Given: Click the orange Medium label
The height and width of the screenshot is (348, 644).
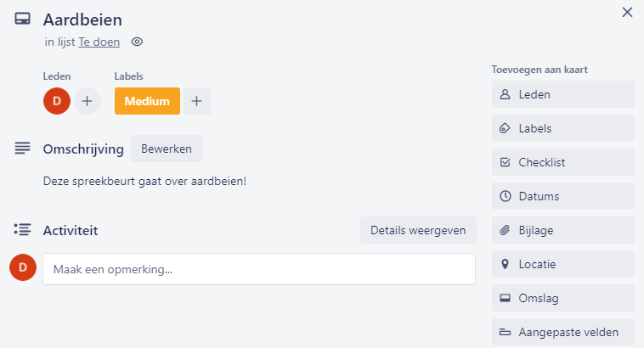Looking at the screenshot, I should coord(147,101).
